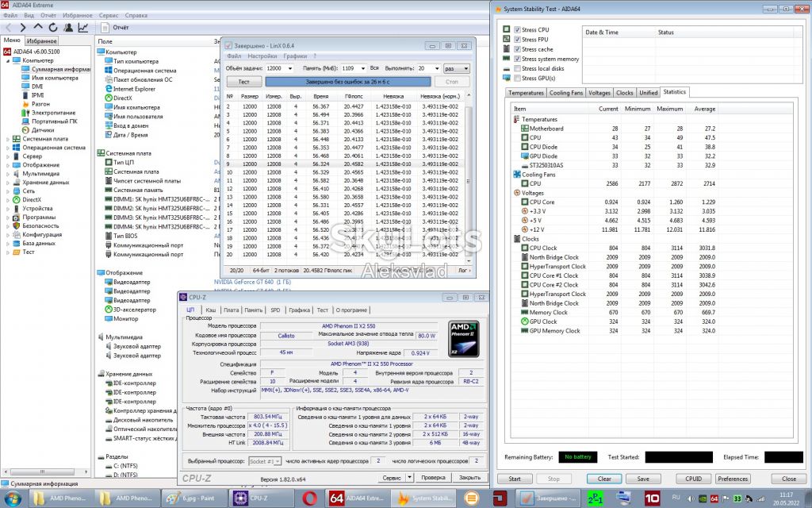Open the Windows Start orb
The width and height of the screenshot is (812, 508).
(13, 498)
